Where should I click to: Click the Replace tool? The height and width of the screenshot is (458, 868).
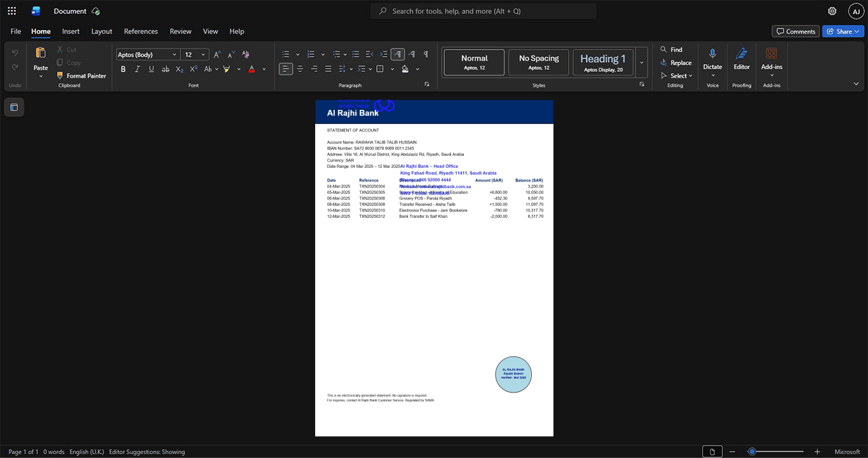675,63
